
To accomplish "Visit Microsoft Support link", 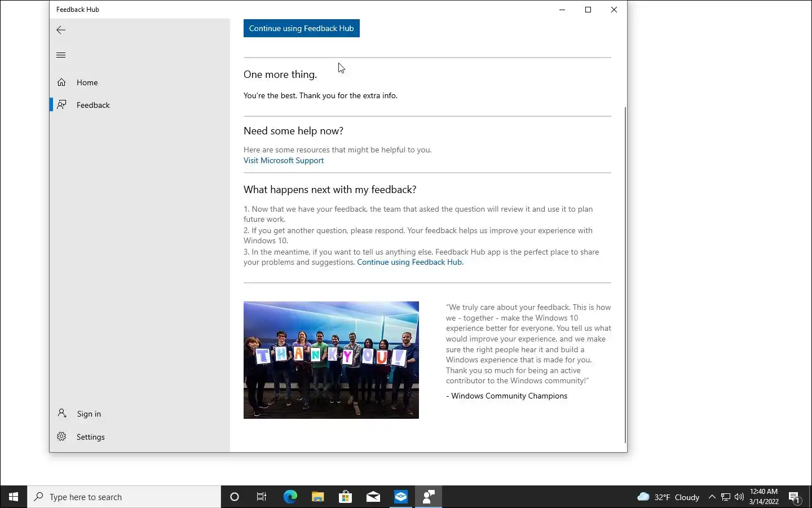I will pyautogui.click(x=284, y=160).
